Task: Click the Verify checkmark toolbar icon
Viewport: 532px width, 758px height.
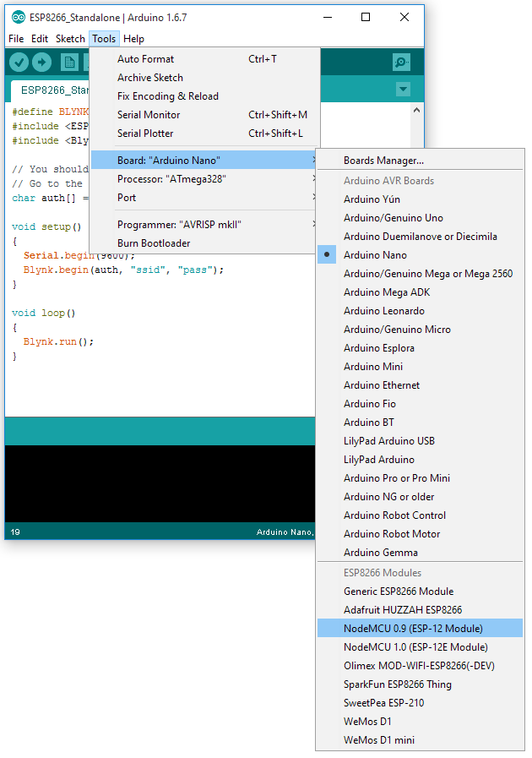Action: click(19, 62)
